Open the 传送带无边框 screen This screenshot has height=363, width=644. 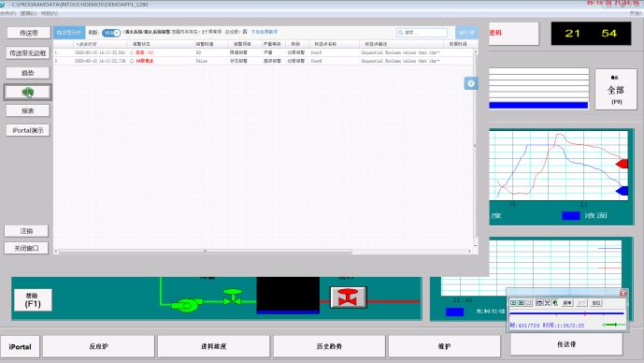coord(28,53)
